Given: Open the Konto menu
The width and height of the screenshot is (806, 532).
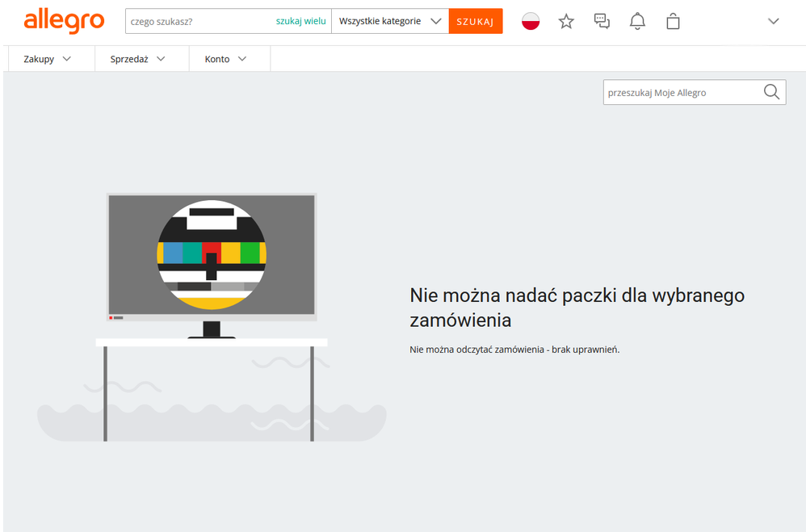Looking at the screenshot, I should (x=225, y=59).
